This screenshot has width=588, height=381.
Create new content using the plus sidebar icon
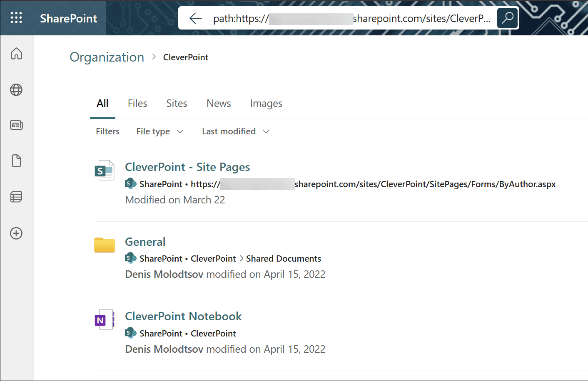16,233
